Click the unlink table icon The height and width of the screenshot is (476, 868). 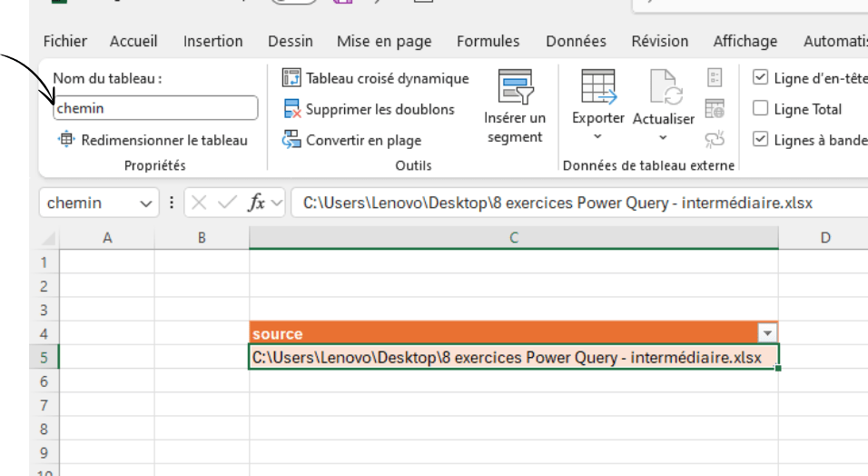[x=715, y=139]
